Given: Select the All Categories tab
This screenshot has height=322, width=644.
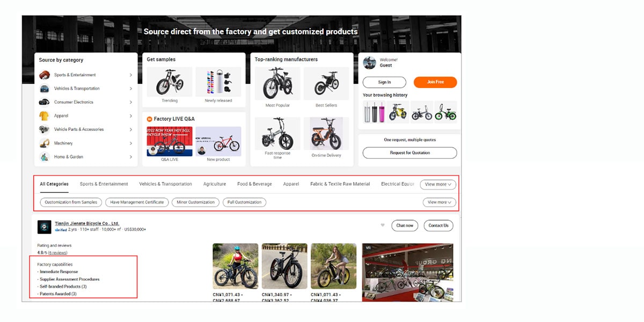Looking at the screenshot, I should [54, 184].
